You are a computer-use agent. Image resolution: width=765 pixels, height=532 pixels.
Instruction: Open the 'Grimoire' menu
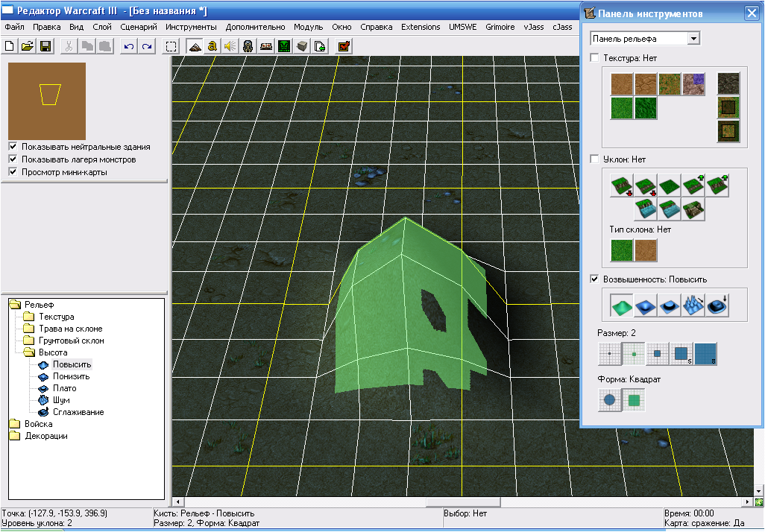[500, 27]
